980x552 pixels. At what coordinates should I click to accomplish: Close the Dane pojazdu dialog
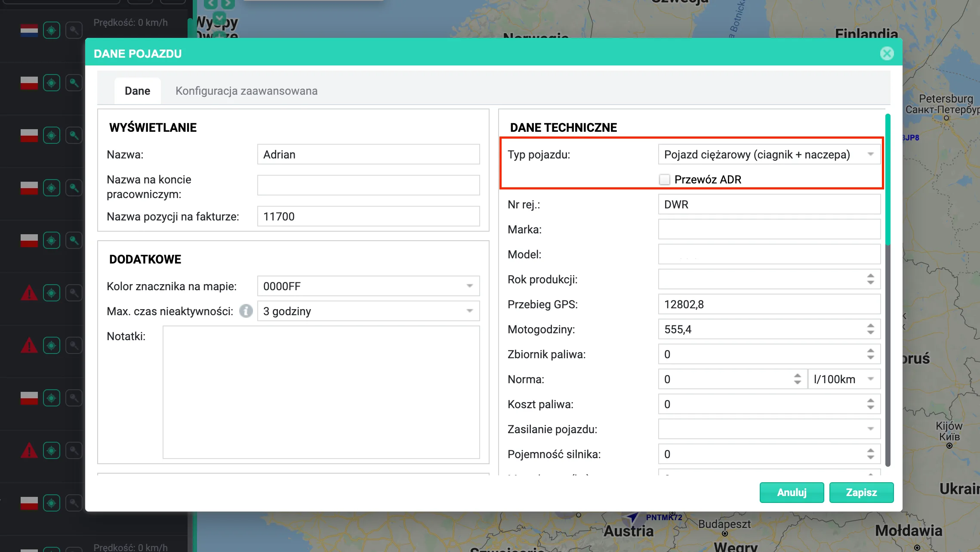tap(887, 53)
